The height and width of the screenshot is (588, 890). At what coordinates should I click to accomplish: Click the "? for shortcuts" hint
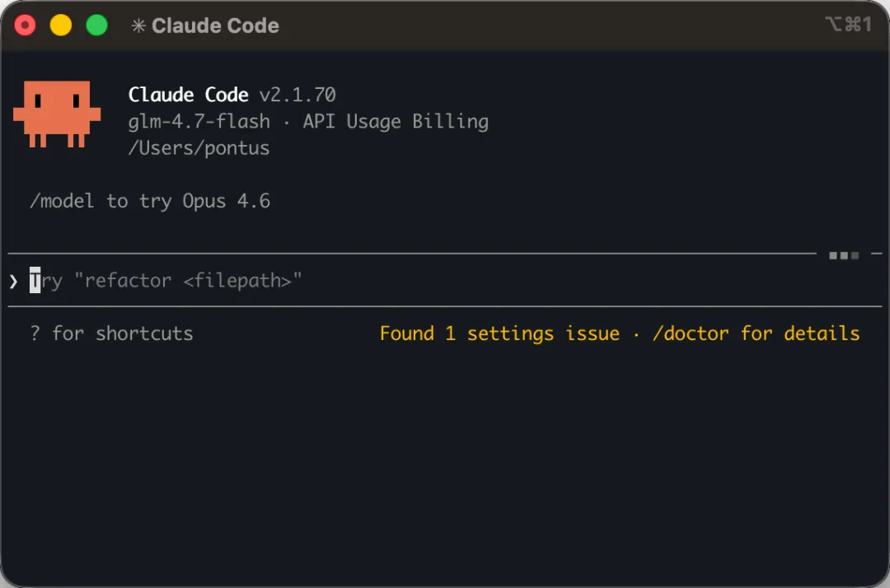111,334
